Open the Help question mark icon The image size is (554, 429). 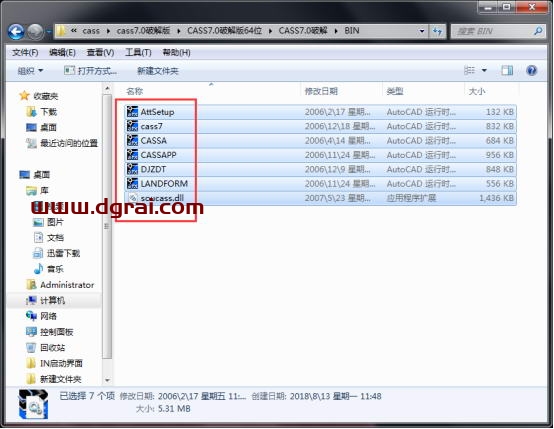pyautogui.click(x=531, y=71)
